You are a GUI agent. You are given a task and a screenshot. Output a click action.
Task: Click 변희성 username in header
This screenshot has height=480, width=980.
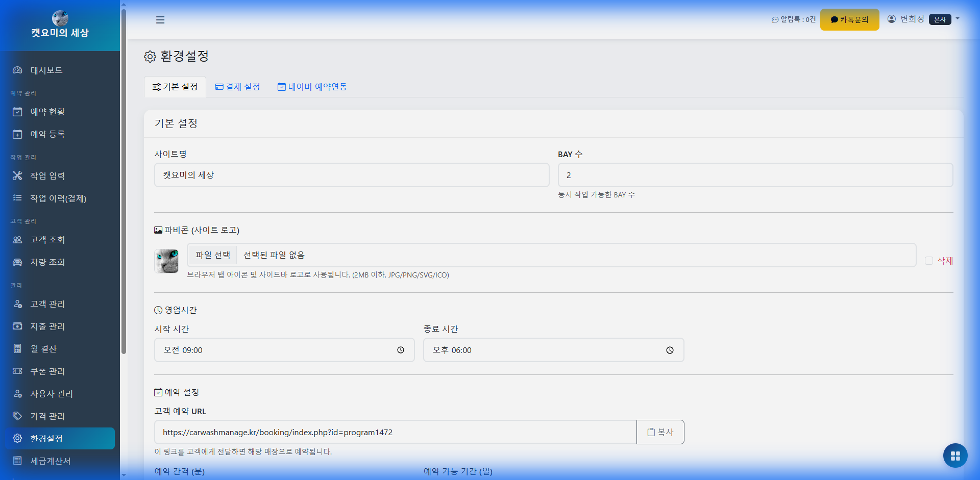coord(912,19)
